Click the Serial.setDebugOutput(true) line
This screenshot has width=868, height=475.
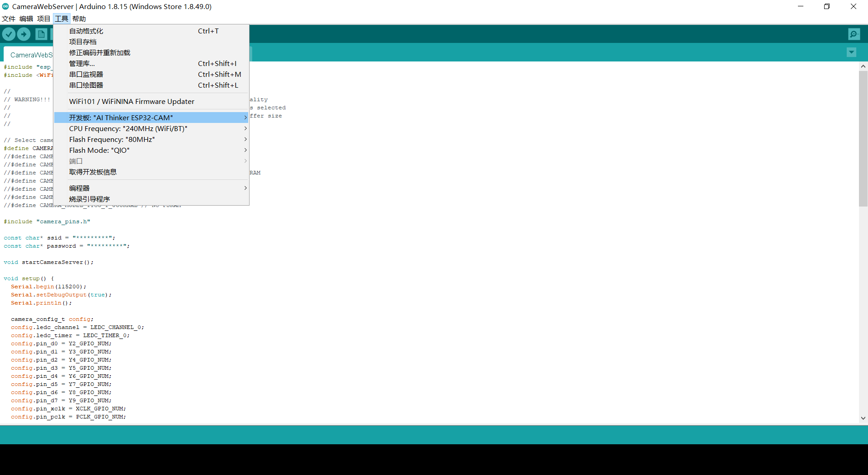(x=61, y=295)
